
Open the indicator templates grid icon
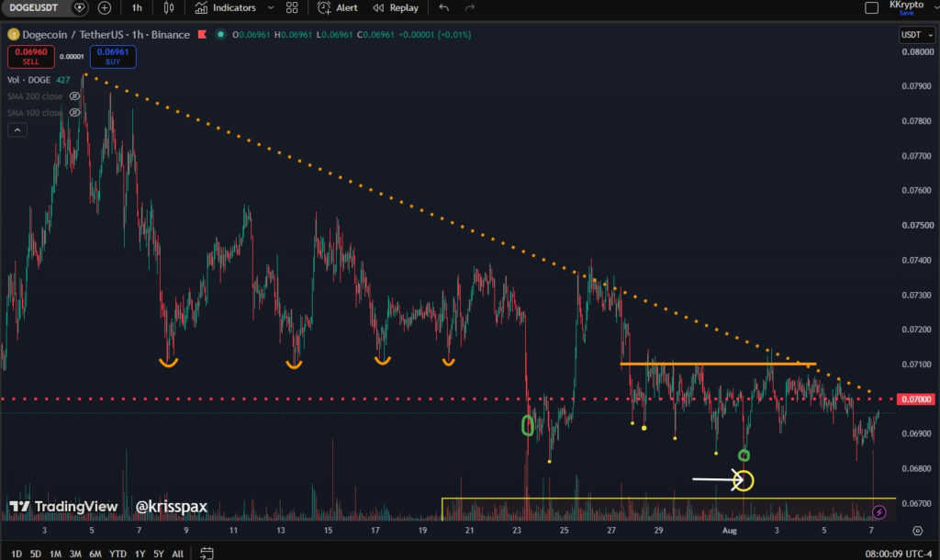(x=292, y=7)
